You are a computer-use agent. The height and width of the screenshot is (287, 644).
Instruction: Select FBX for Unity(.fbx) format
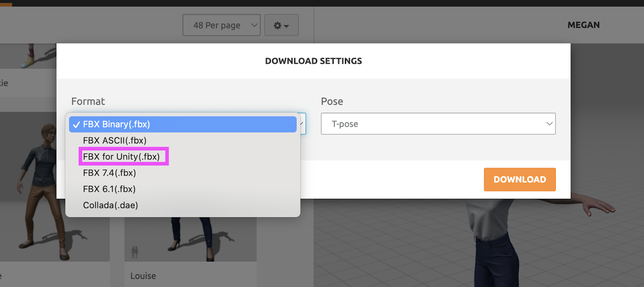tap(122, 157)
